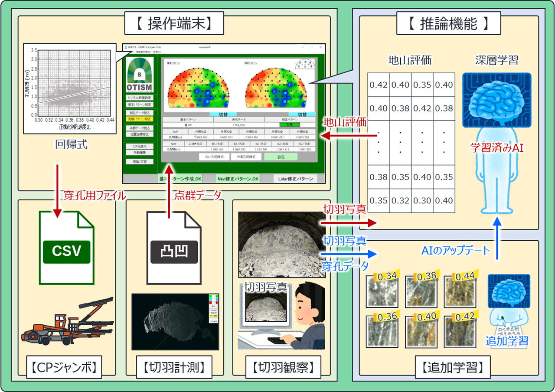Click the CP jumbo drilling machine icon
555x392 pixels.
pos(67,320)
